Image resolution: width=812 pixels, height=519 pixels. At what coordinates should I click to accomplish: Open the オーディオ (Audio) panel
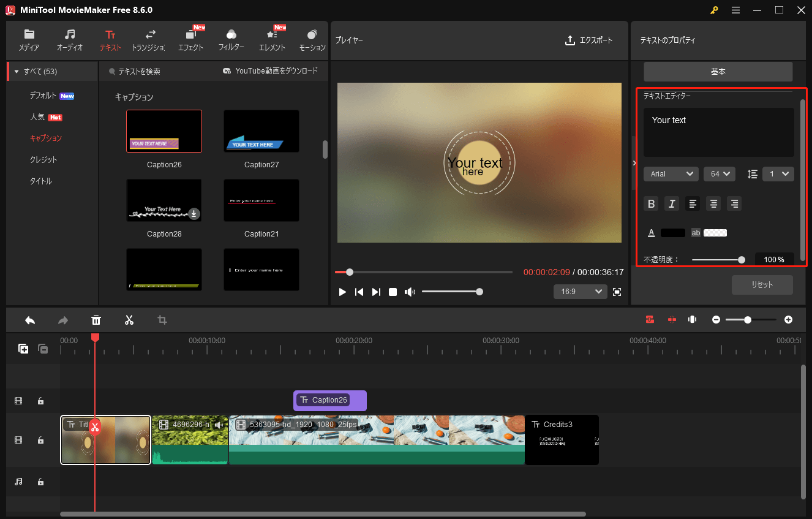[x=69, y=39]
